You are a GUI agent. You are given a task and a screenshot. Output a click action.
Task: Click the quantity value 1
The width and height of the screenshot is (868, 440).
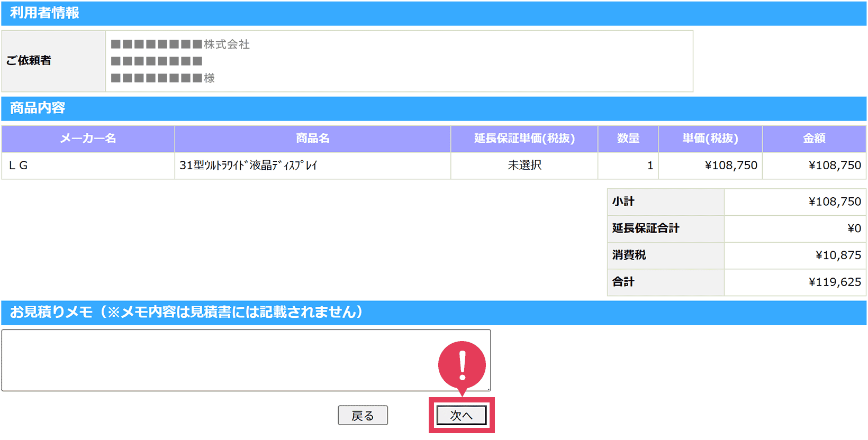pos(650,166)
